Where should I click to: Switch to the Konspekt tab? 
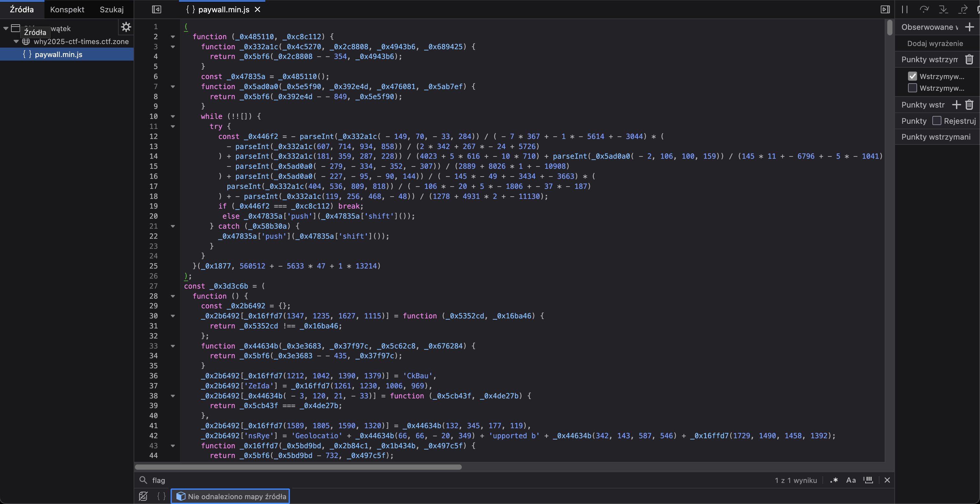click(67, 9)
